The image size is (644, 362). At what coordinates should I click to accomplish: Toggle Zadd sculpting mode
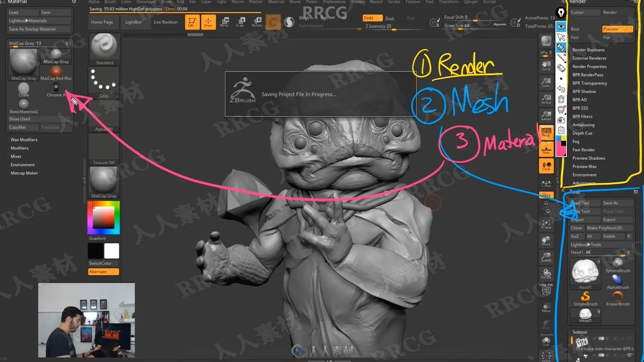(x=372, y=18)
